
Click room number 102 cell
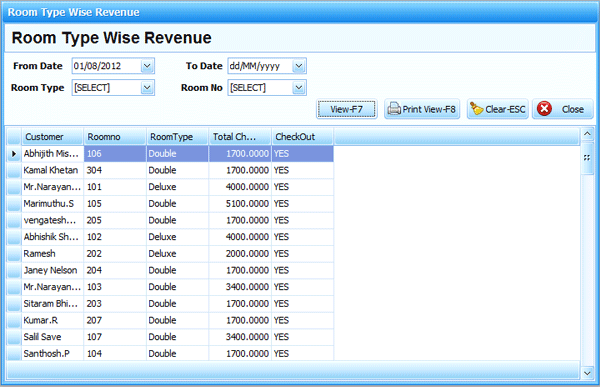point(115,237)
